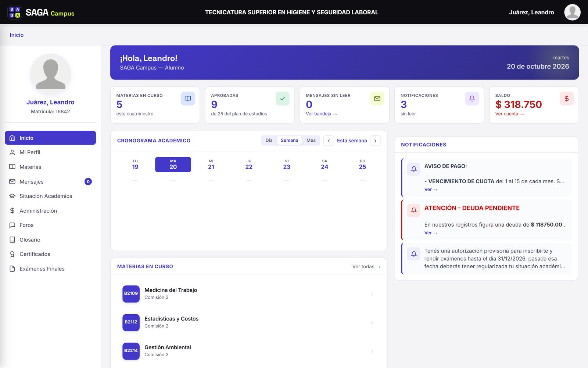Image resolution: width=588 pixels, height=368 pixels.
Task: Open Mensajes from sidebar
Action: pyautogui.click(x=50, y=181)
